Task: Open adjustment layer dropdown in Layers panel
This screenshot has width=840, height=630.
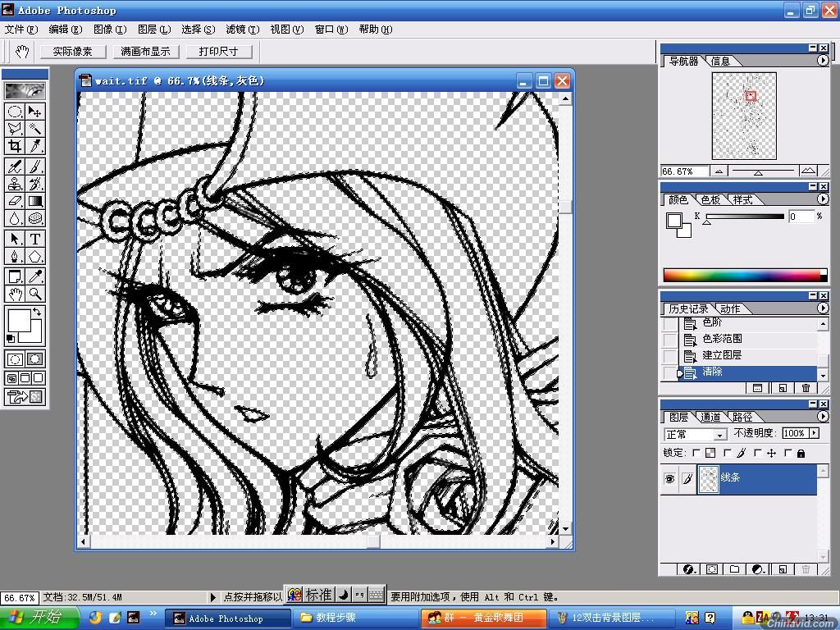Action: coord(759,569)
